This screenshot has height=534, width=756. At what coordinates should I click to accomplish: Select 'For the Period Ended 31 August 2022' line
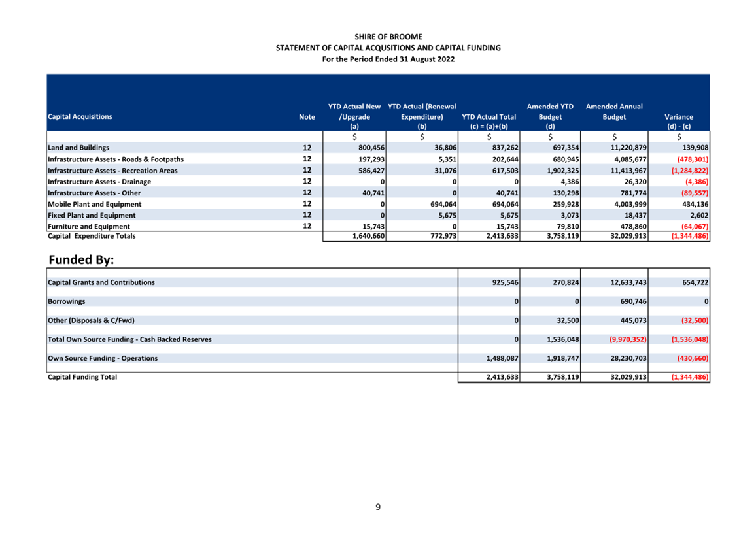[388, 59]
